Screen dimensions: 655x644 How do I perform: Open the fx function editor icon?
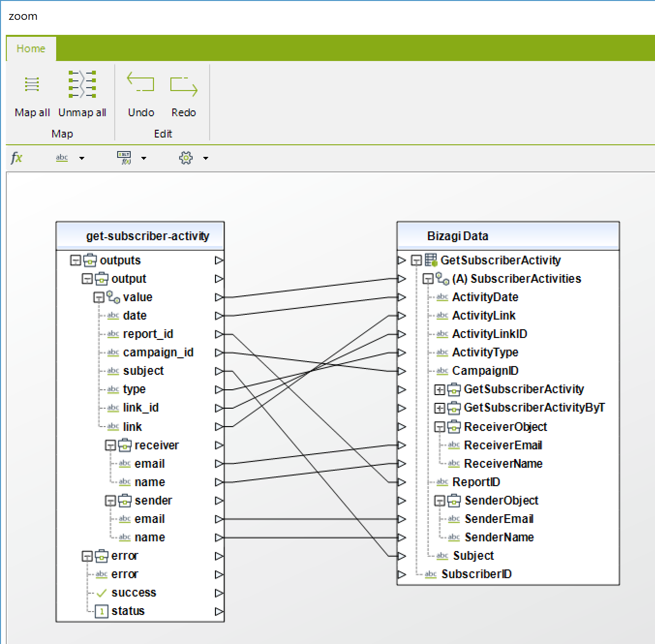[16, 157]
